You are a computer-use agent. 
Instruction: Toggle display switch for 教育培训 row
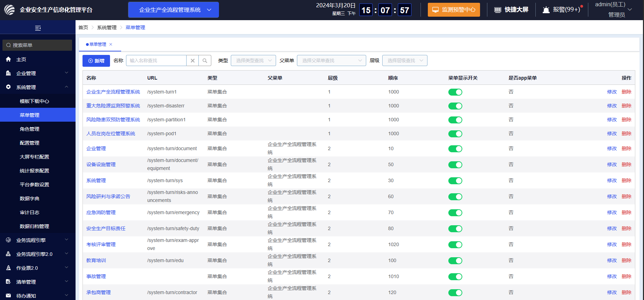pos(455,261)
